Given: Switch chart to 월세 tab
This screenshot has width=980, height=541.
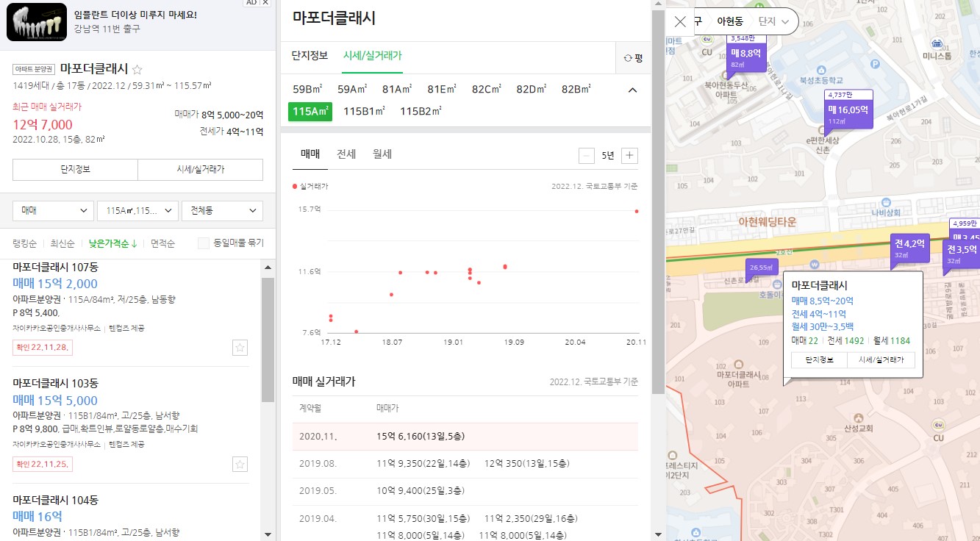Looking at the screenshot, I should pos(382,154).
